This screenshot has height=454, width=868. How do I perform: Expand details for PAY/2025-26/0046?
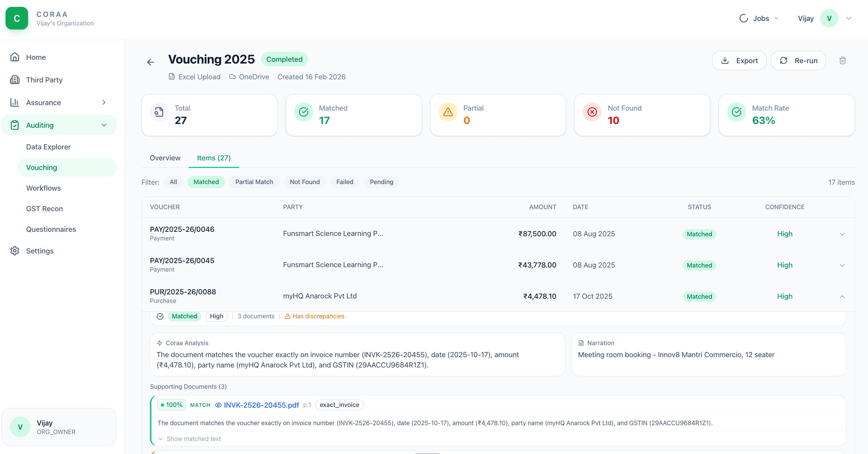(x=842, y=234)
